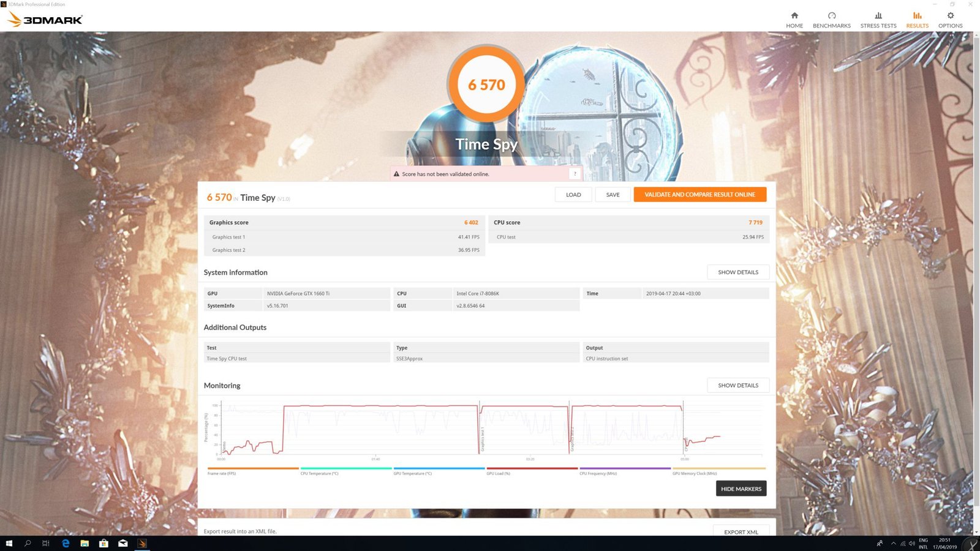
Task: Click the 'Export result into an XML file' text
Action: click(240, 531)
